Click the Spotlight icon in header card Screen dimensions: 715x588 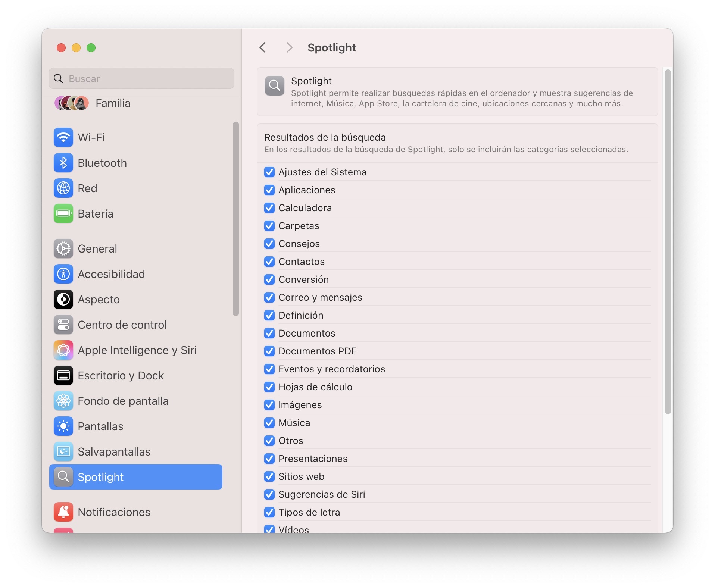point(275,86)
